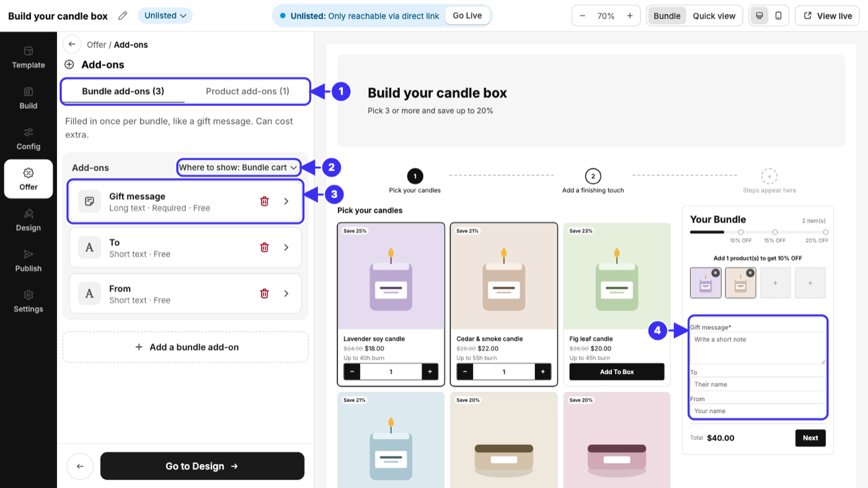Screen dimensions: 868x488
Task: Increase Lavender soy candle quantity
Action: coord(430,372)
